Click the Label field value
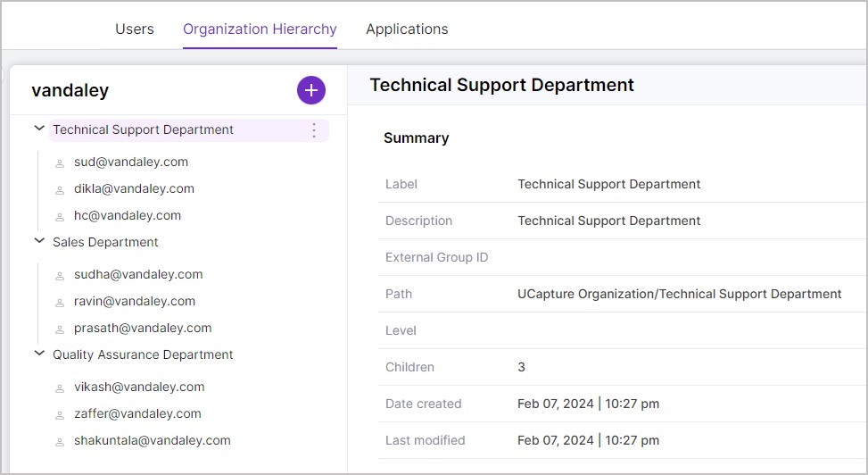 click(609, 184)
